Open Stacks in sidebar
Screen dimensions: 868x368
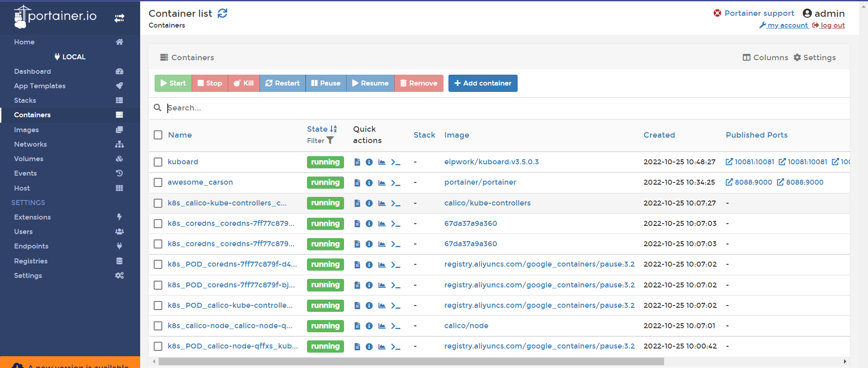tap(70, 100)
